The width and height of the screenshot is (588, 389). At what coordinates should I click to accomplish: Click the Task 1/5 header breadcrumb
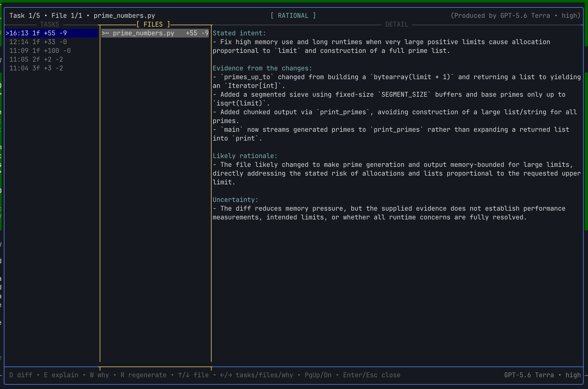coord(25,16)
